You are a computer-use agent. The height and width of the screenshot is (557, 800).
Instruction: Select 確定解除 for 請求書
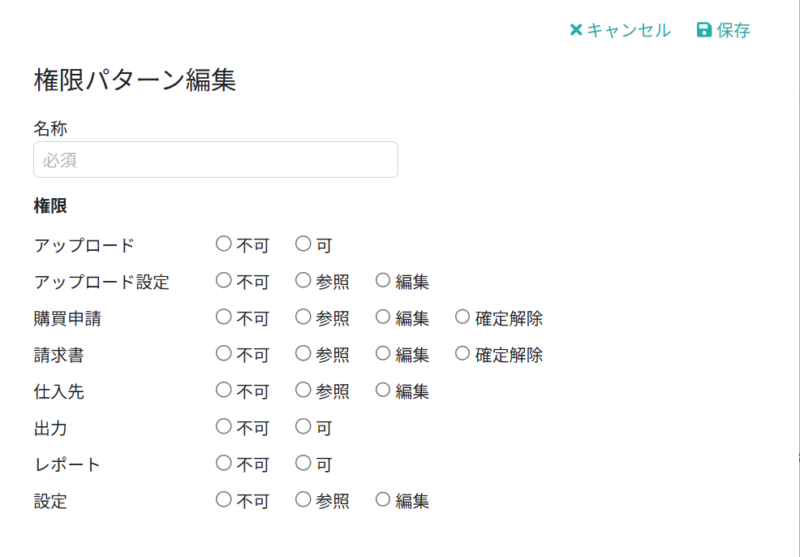(462, 353)
